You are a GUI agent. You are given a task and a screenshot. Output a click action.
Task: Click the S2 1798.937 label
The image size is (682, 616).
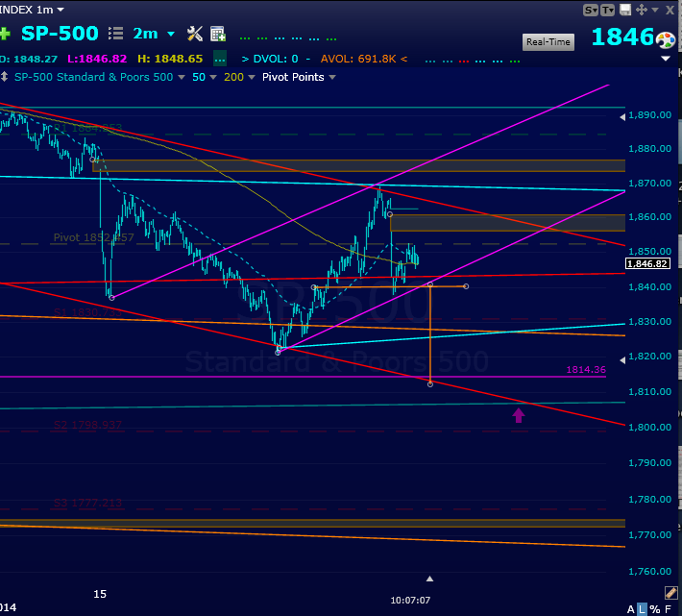87,425
